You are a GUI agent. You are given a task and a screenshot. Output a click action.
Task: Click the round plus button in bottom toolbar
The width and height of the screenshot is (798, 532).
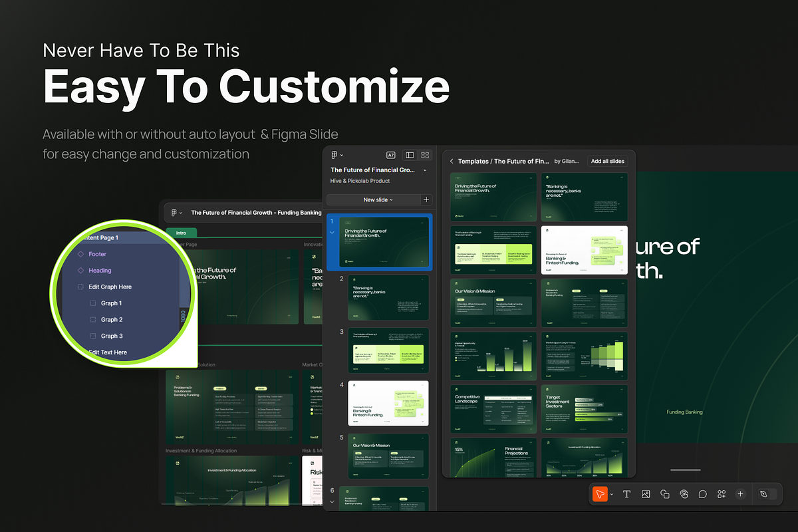(x=740, y=494)
